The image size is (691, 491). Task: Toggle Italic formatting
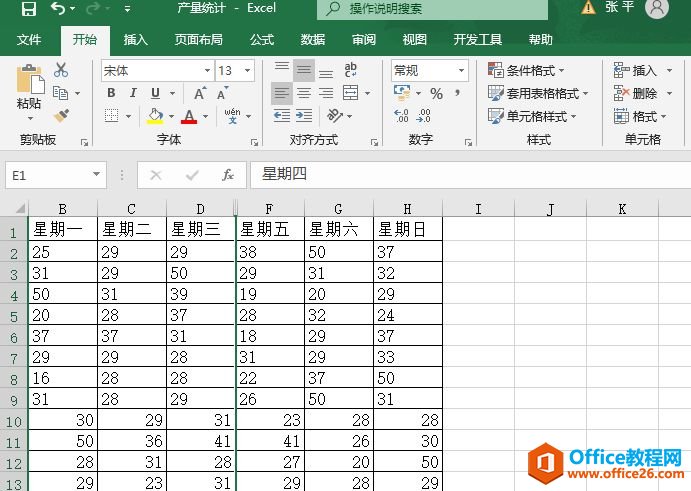click(x=133, y=93)
